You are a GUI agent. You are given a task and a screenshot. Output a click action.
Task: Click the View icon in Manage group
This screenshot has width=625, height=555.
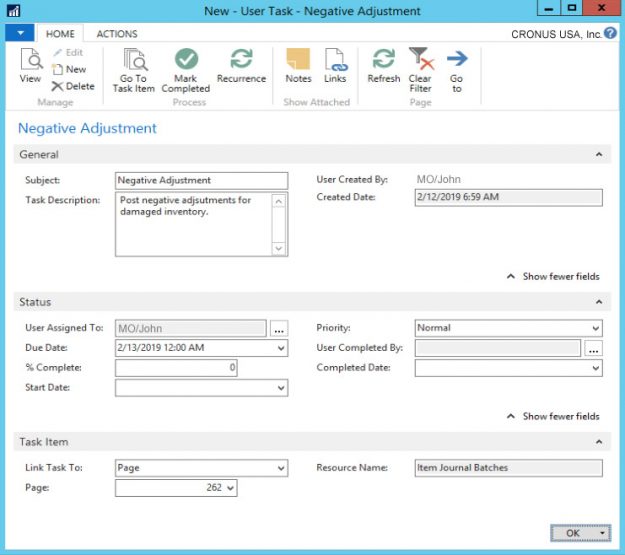tap(31, 59)
